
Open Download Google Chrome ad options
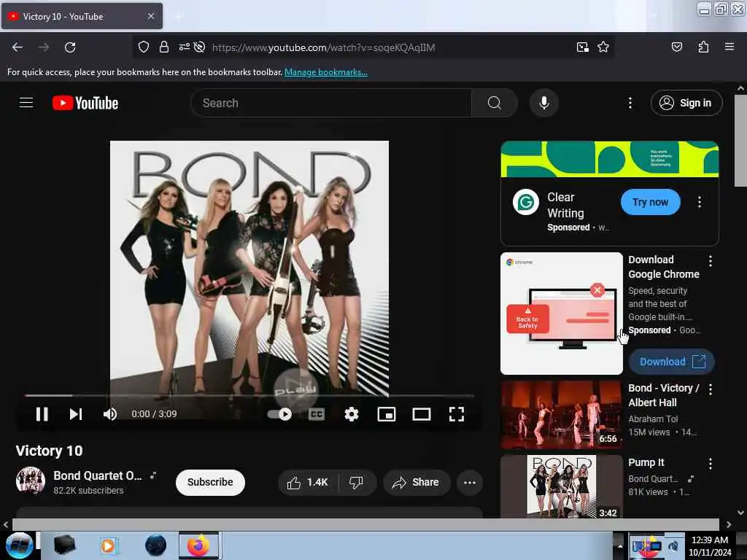click(710, 260)
